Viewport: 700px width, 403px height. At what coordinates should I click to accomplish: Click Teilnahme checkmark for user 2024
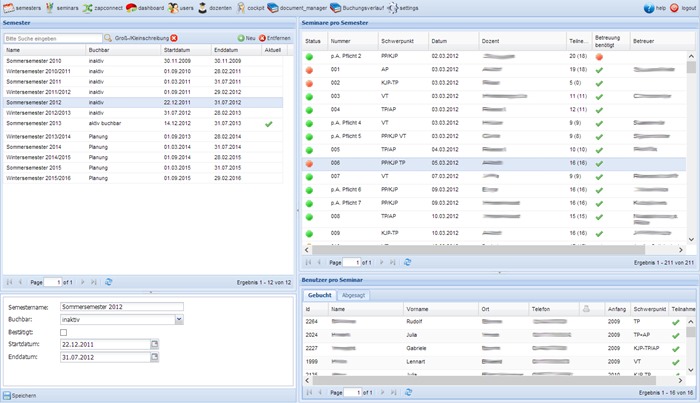coord(675,336)
